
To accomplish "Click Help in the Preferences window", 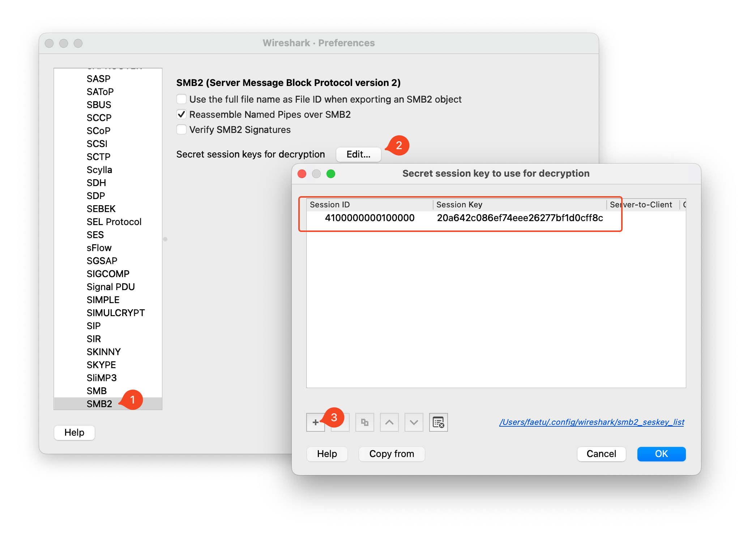I will 74,432.
